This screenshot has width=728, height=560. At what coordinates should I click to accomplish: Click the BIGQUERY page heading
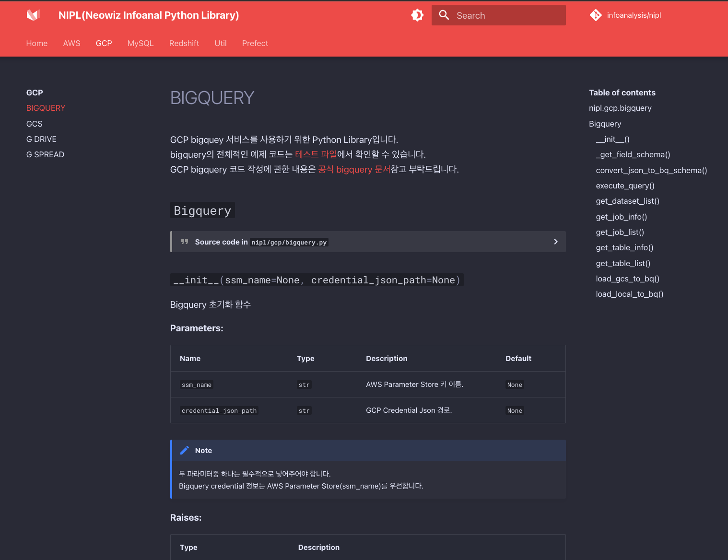(212, 98)
